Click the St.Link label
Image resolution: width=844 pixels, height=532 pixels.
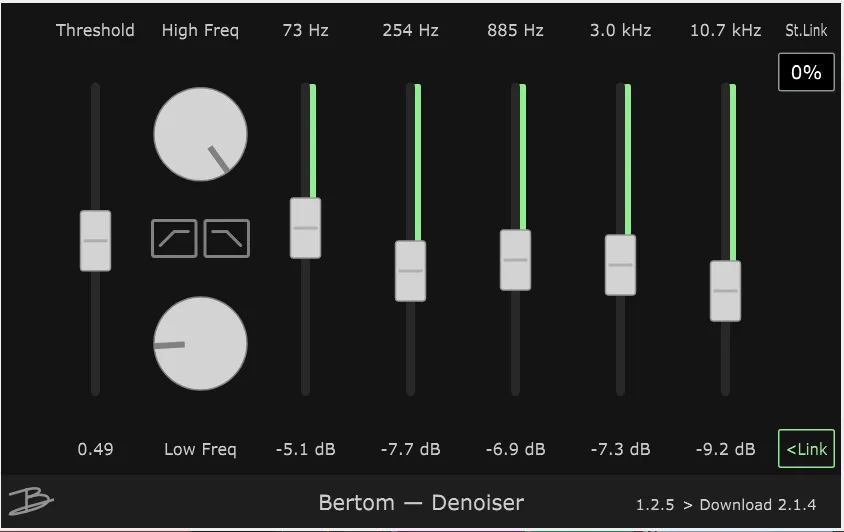point(806,30)
